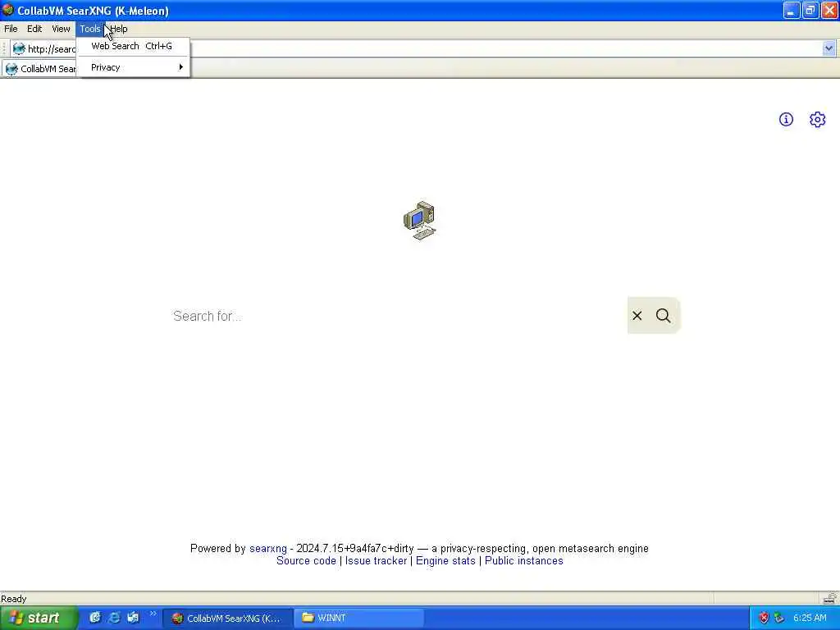Open the SearXNG info icon

tap(785, 120)
